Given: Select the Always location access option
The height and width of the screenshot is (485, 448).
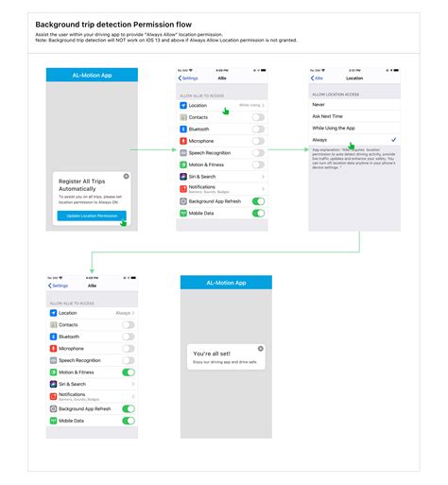Looking at the screenshot, I should click(x=354, y=140).
